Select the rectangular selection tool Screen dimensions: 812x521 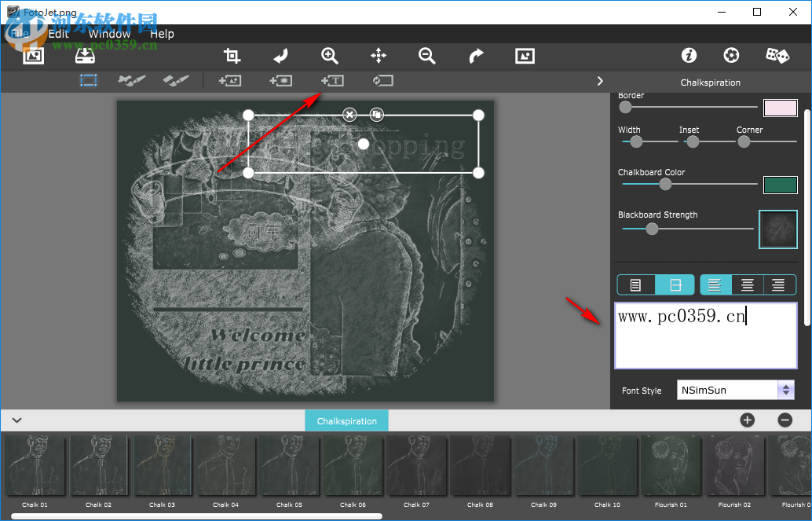point(89,80)
